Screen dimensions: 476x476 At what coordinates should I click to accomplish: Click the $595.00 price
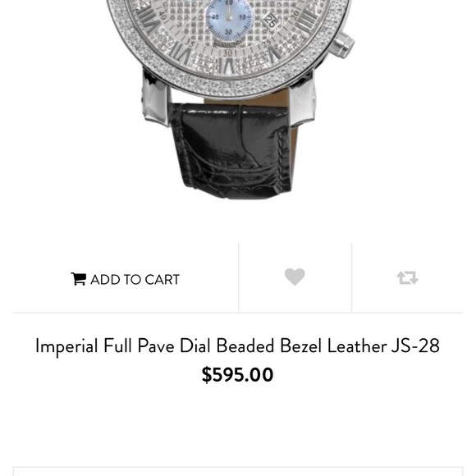(237, 374)
